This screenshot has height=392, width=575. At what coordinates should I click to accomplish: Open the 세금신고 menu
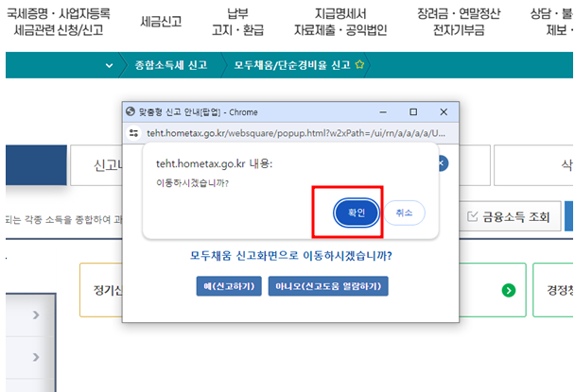(x=161, y=22)
